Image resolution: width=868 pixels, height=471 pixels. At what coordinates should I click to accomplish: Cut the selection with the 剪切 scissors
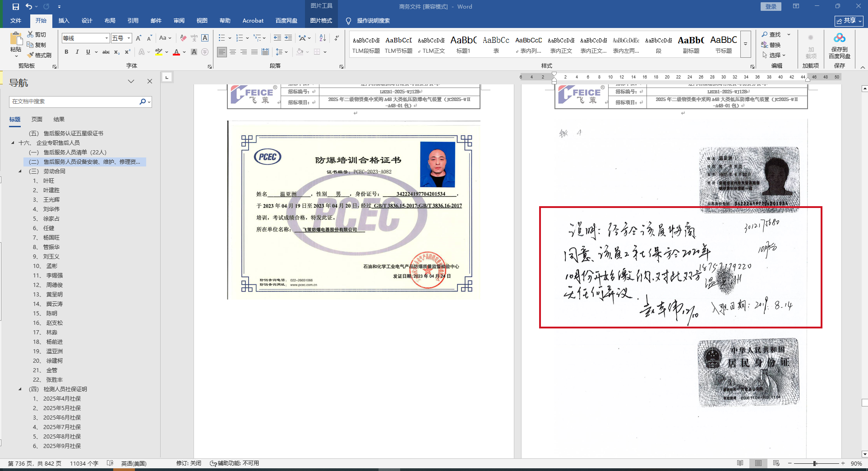click(x=37, y=34)
